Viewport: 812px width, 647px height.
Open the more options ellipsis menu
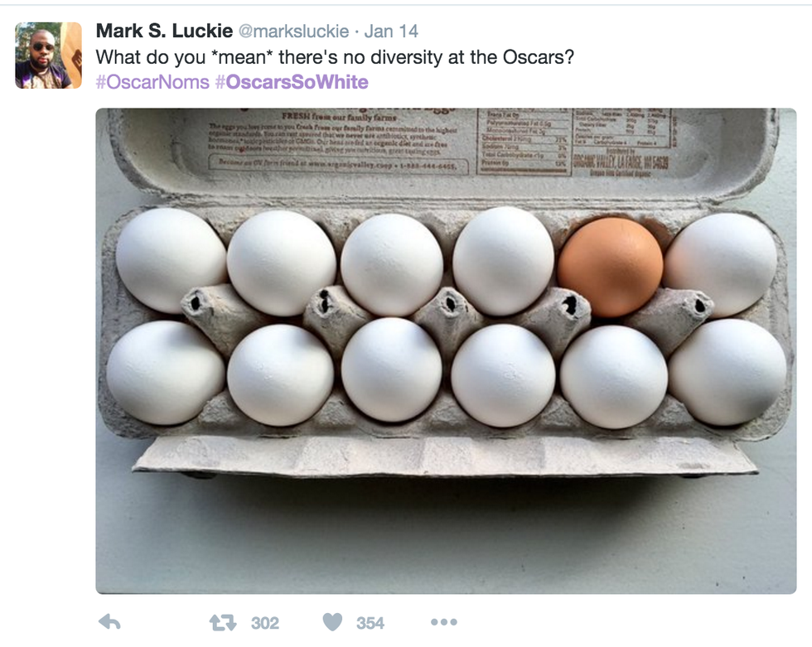coord(443,622)
